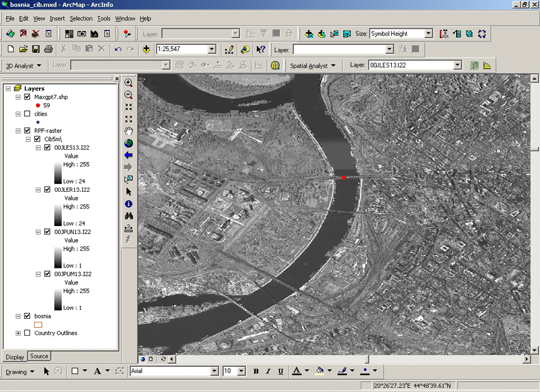Activate the Select Features tool
Viewport: 540px width, 392px height.
pos(128,179)
